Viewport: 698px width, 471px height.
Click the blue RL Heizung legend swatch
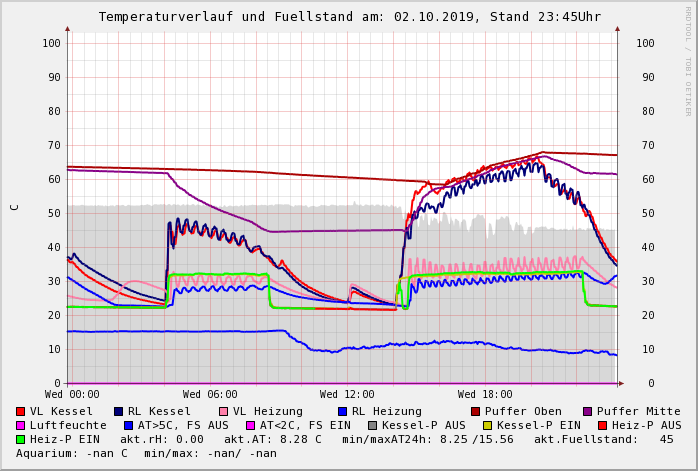(x=342, y=412)
